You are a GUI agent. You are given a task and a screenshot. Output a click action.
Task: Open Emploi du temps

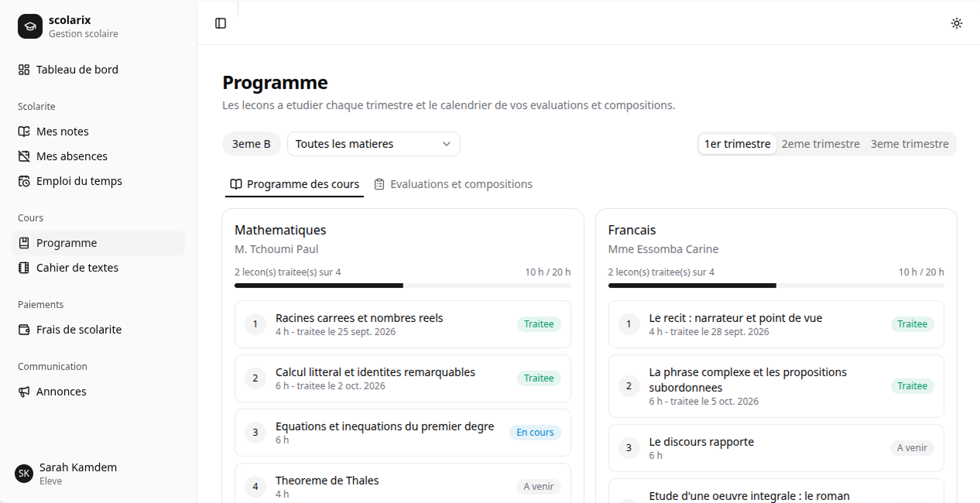(98, 181)
